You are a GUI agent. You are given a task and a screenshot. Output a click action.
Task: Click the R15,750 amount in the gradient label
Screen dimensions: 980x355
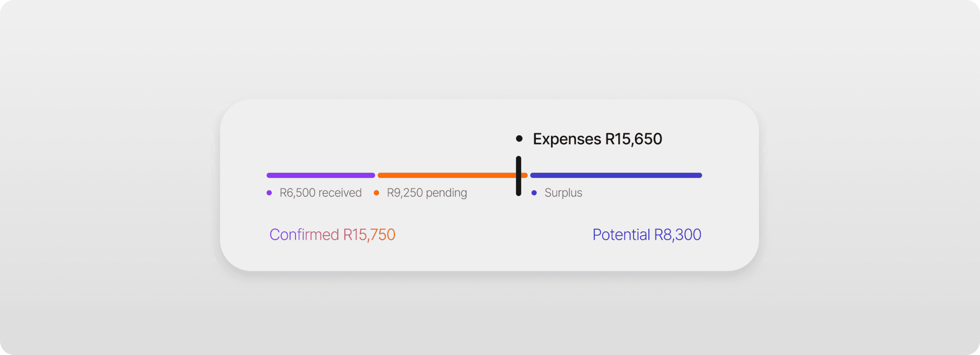point(369,235)
